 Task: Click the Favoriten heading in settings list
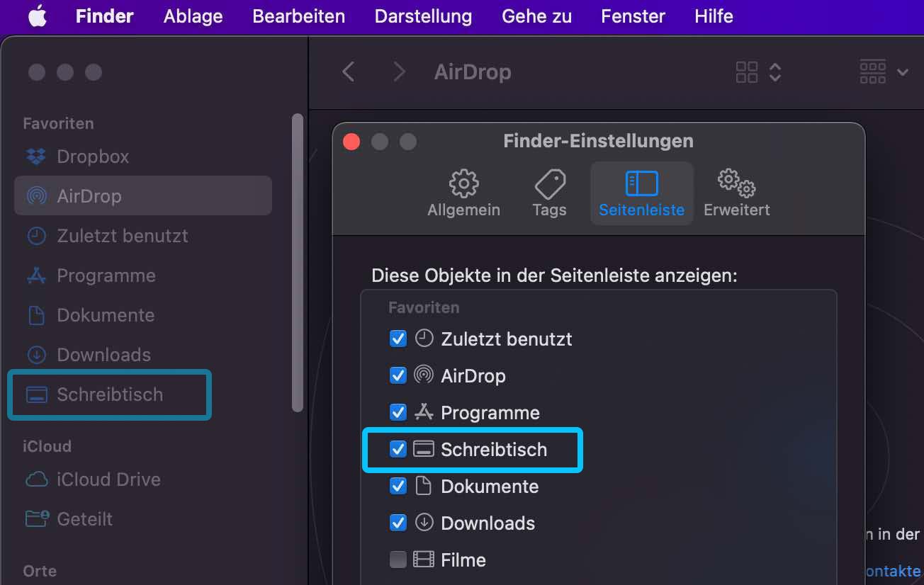tap(424, 307)
